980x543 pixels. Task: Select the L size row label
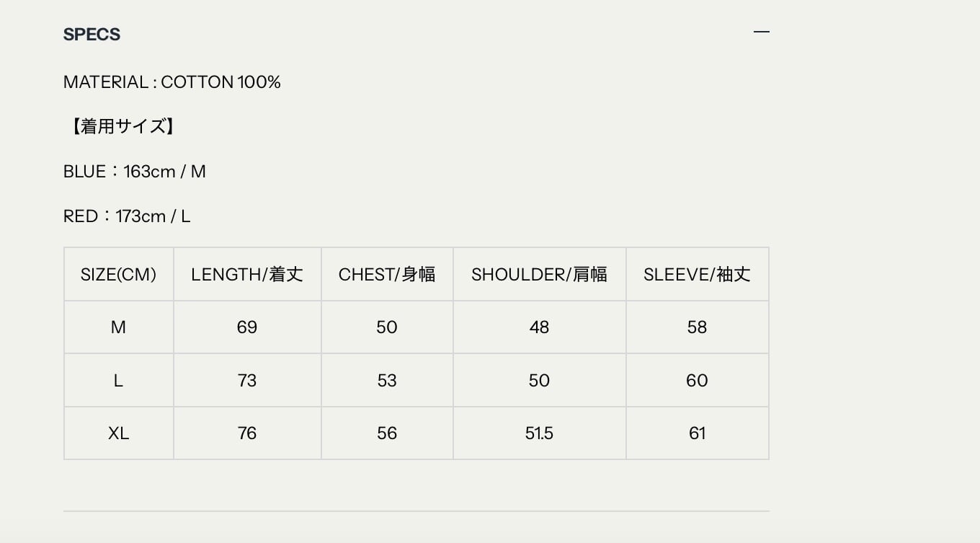(118, 381)
